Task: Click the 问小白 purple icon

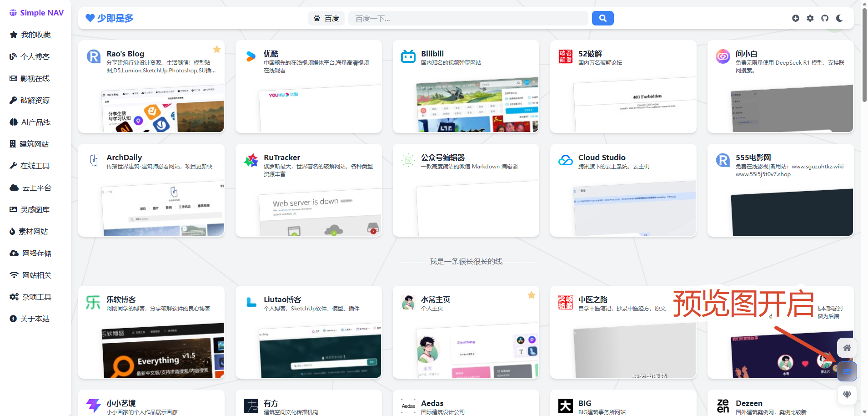Action: (x=722, y=56)
